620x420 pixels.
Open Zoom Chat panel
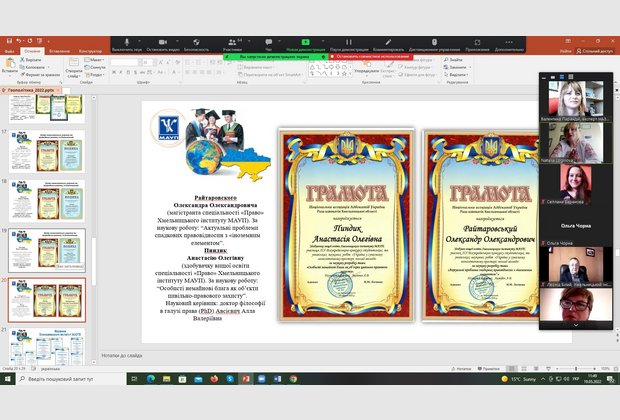point(267,46)
